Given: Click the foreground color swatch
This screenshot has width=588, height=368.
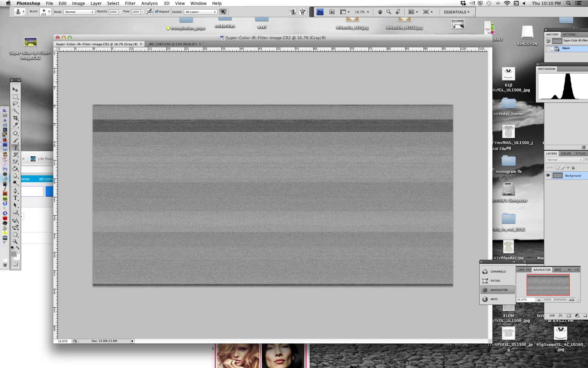Looking at the screenshot, I should point(14,254).
